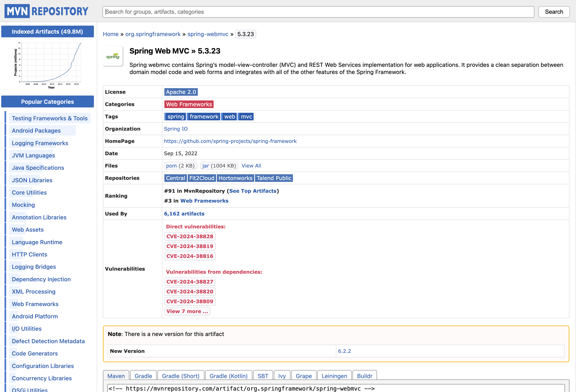Click 6,162 artifacts Used By link
This screenshot has width=576, height=392.
tap(184, 214)
